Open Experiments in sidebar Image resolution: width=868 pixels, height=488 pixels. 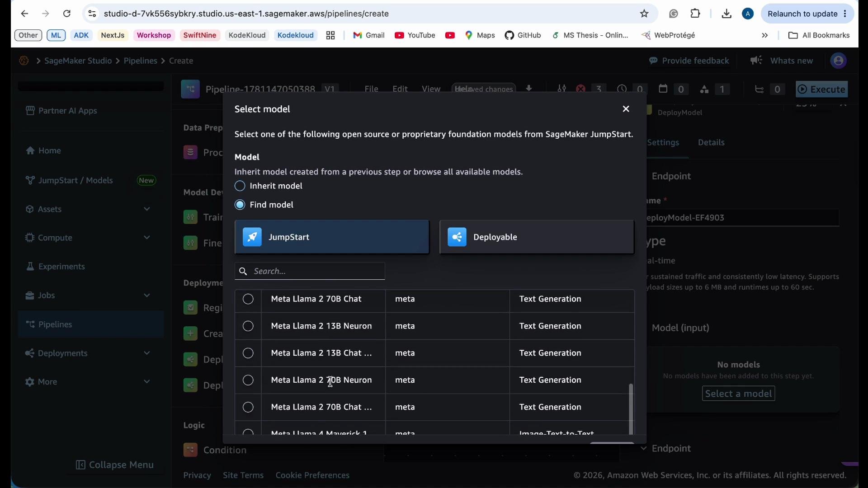tap(56, 267)
